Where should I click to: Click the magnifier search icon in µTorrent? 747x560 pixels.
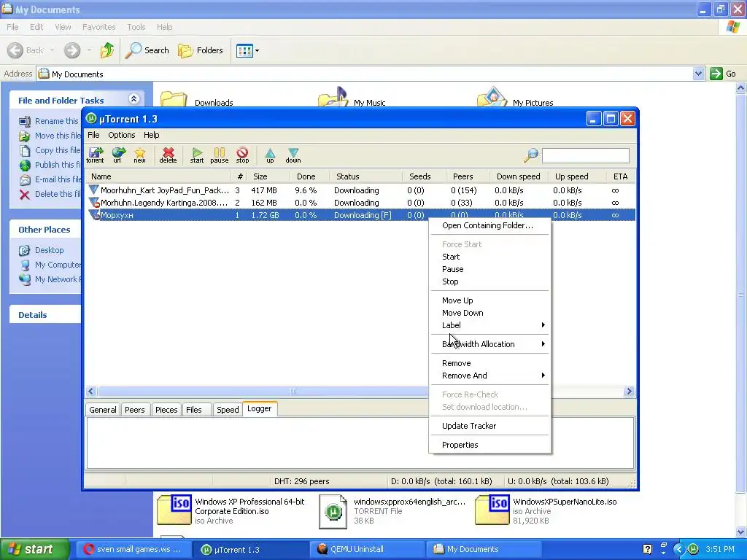(x=531, y=155)
